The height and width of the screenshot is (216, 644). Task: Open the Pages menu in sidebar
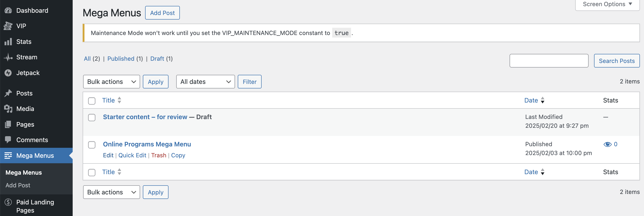coord(25,124)
